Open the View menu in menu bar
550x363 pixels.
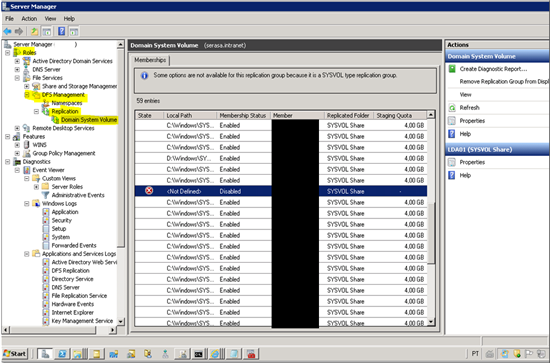(50, 19)
